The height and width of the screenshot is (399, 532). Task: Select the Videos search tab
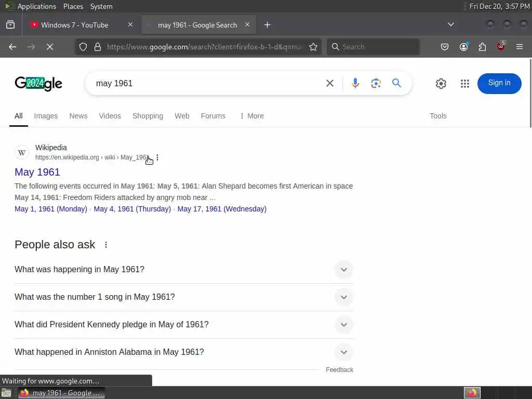pyautogui.click(x=110, y=116)
